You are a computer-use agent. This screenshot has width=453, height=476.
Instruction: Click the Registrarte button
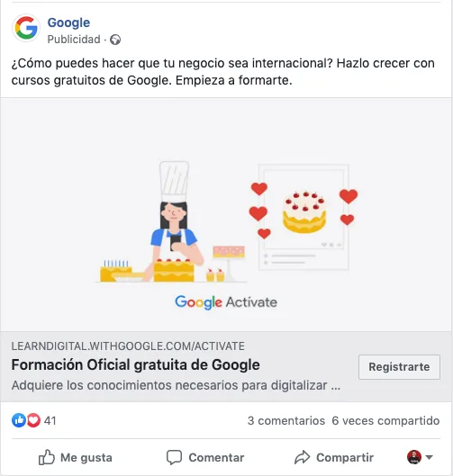[399, 367]
